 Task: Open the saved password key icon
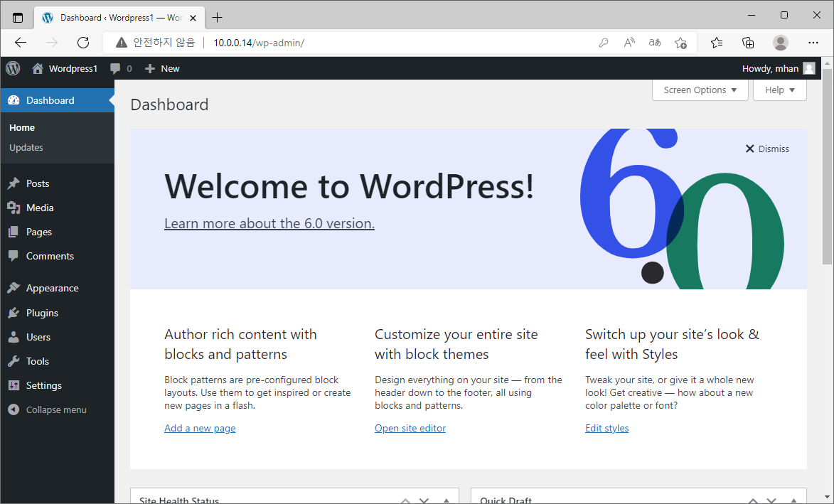click(603, 43)
